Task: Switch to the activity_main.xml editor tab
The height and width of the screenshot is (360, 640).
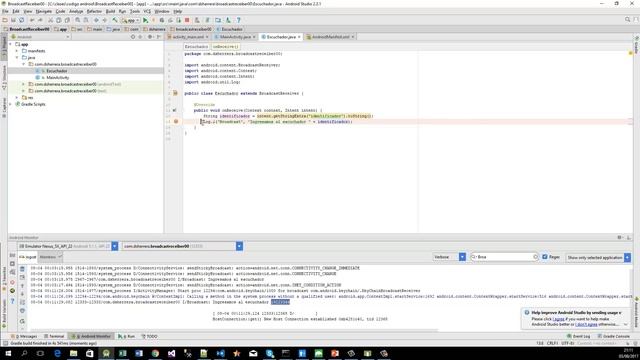Action: click(x=187, y=37)
